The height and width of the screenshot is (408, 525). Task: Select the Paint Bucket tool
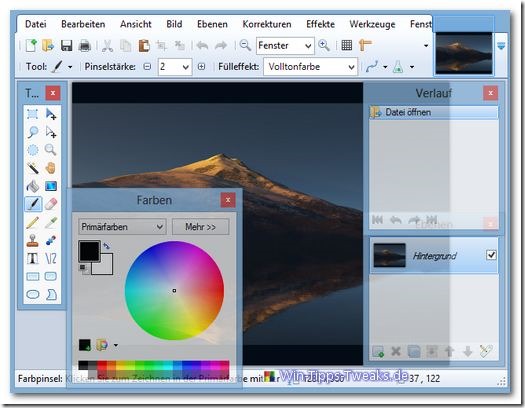point(32,186)
